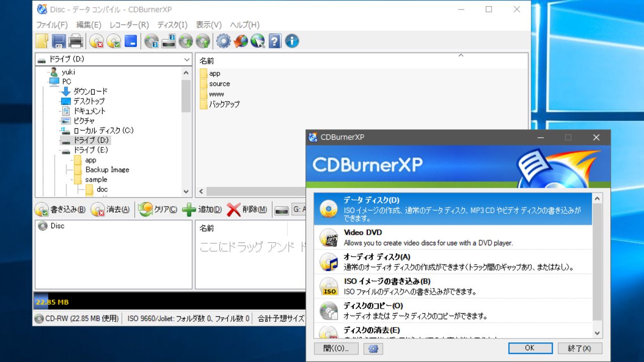Click the 追加(D) add button with green plus
Screen dimensions: 644x362
click(202, 210)
